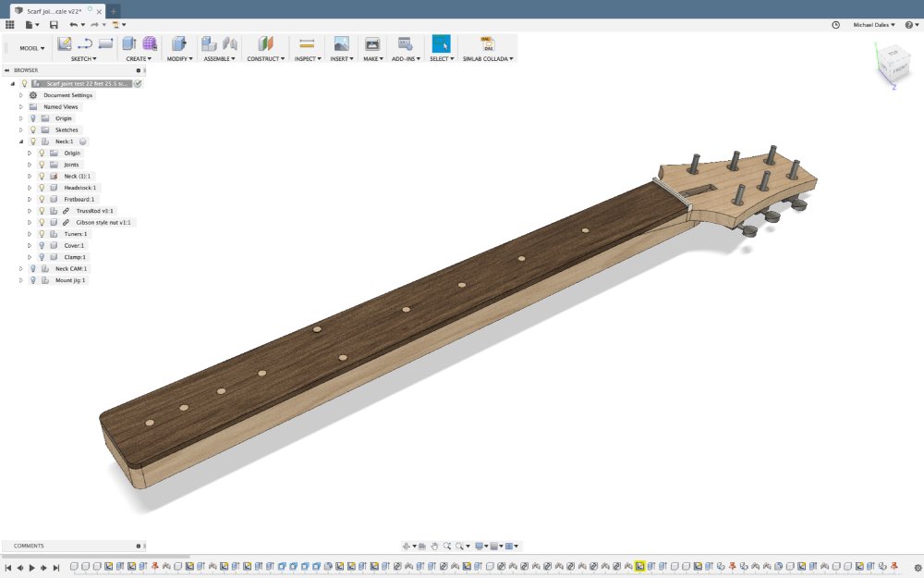Toggle visibility bulb of Neck CAM:1
Screen dimensions: 924x578
(33, 269)
